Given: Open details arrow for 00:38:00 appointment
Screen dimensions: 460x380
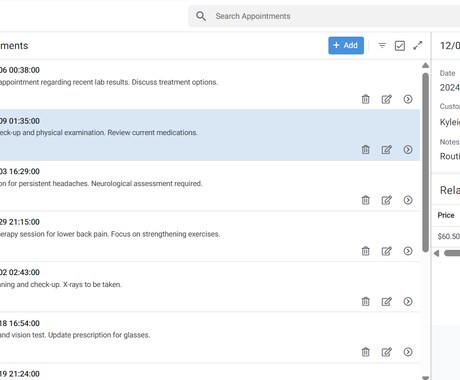Looking at the screenshot, I should coord(408,99).
